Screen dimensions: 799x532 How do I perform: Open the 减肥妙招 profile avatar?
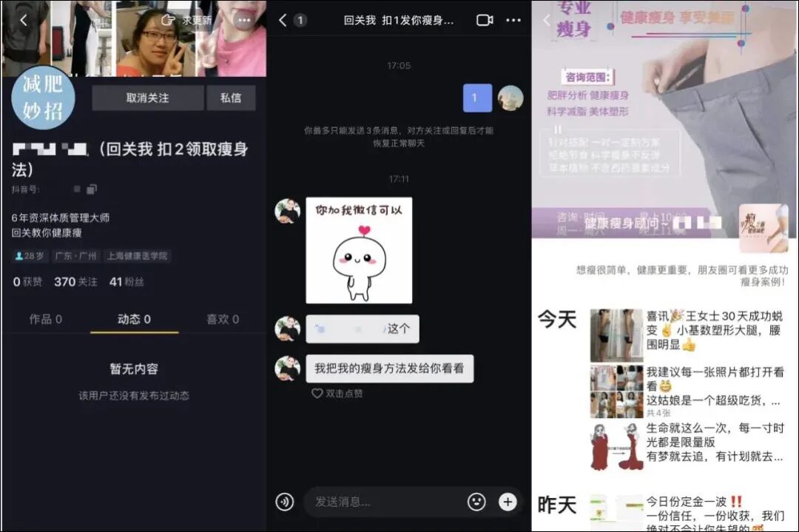coord(43,98)
